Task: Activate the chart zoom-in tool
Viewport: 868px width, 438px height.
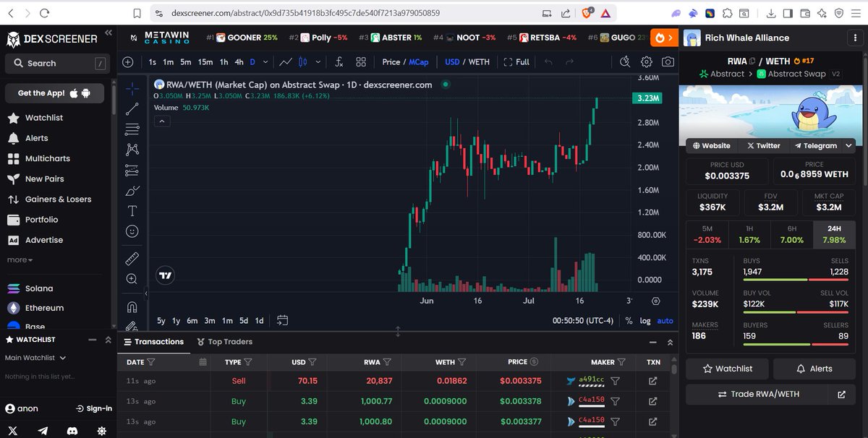Action: point(132,278)
